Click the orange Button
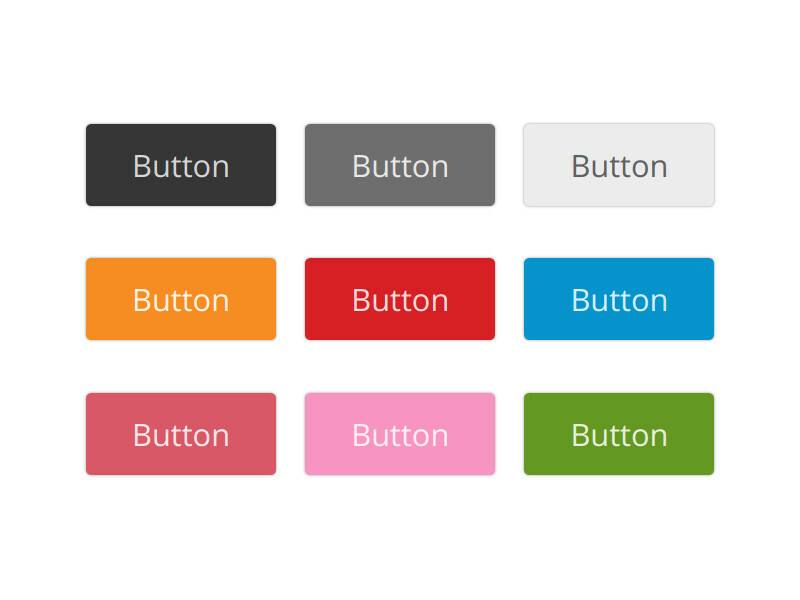Image resolution: width=800 pixels, height=600 pixels. pos(181,299)
